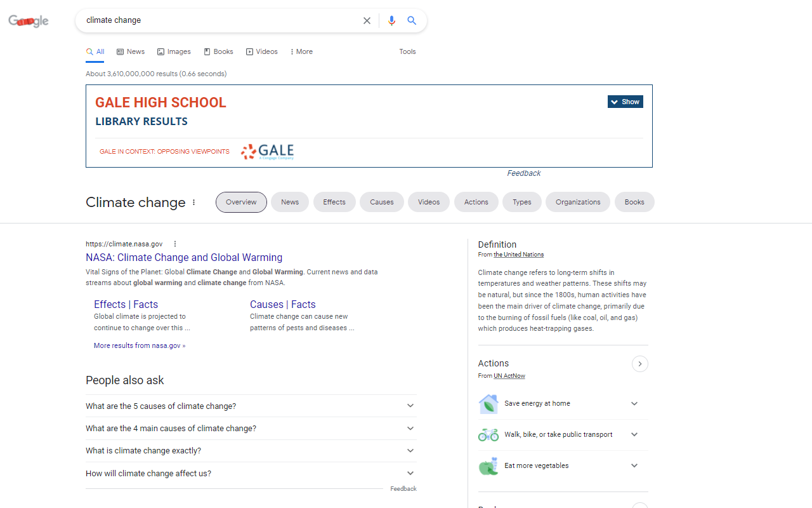This screenshot has height=508, width=812.
Task: Expand 'What are the 4 main causes' question
Action: (x=251, y=429)
